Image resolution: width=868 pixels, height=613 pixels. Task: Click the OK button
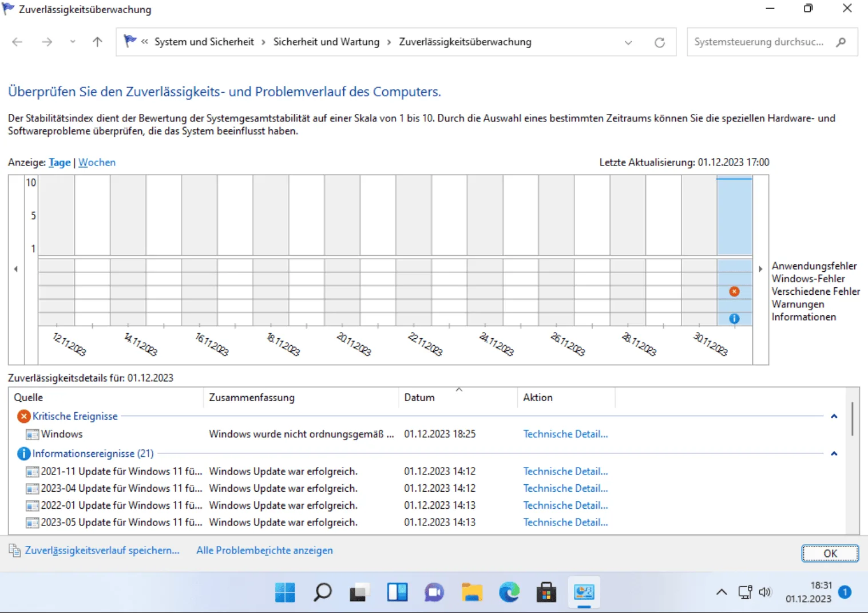pyautogui.click(x=830, y=553)
